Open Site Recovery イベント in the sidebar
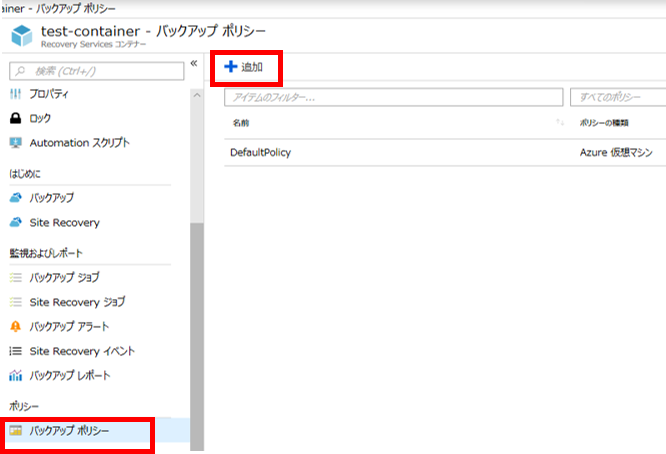666x454 pixels. pyautogui.click(x=82, y=351)
